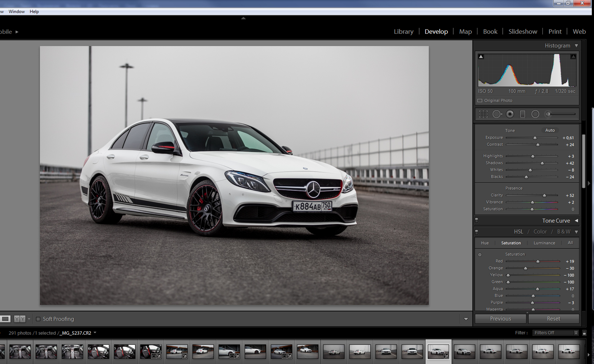This screenshot has height=364, width=594.
Task: Activate the Saturation targeted adjustment tool
Action: click(x=480, y=255)
